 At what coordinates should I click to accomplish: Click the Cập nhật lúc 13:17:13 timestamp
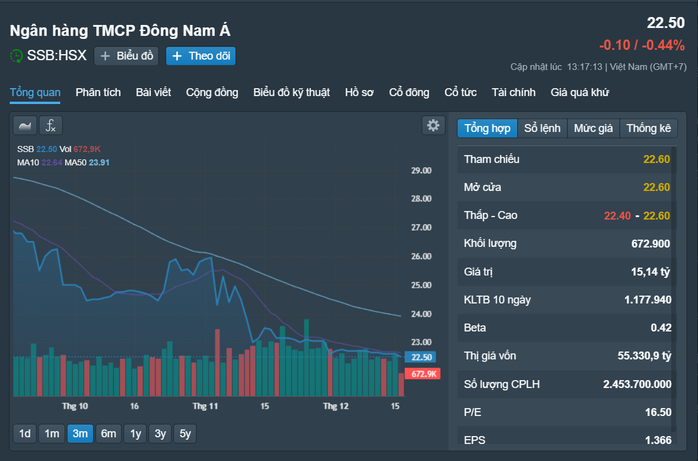click(556, 67)
